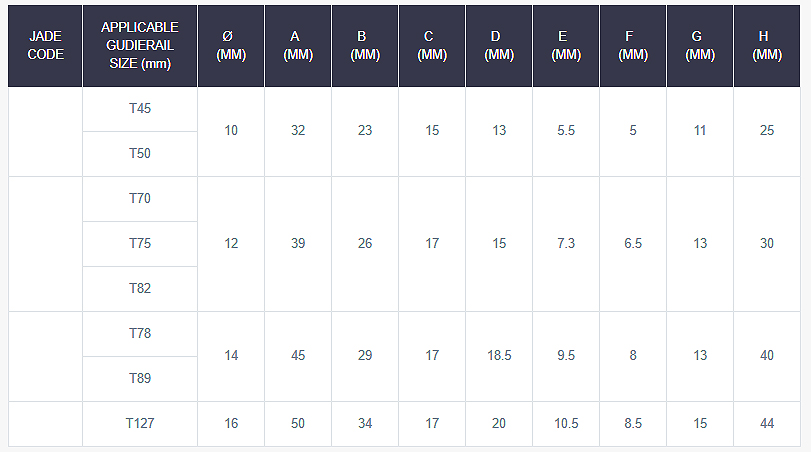Click the H (MM) column header
The width and height of the screenshot is (811, 452).
point(767,46)
